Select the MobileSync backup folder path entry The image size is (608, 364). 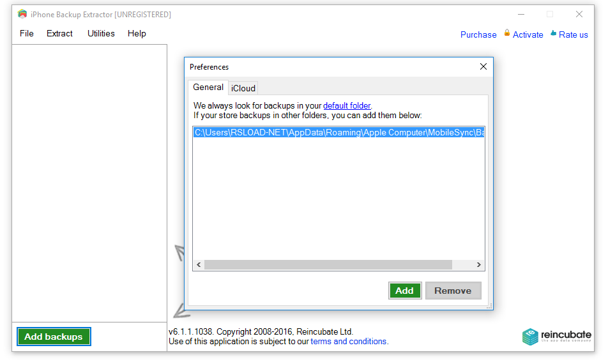(x=338, y=133)
